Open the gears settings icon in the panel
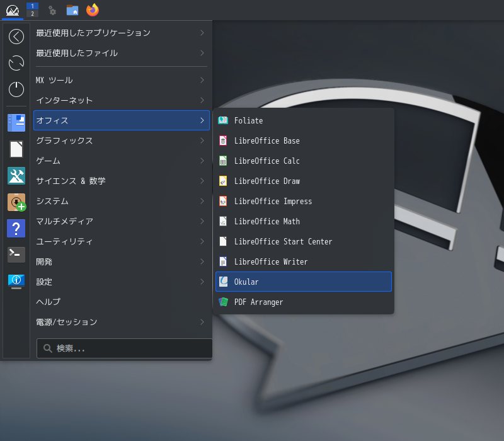504x441 pixels. (52, 10)
